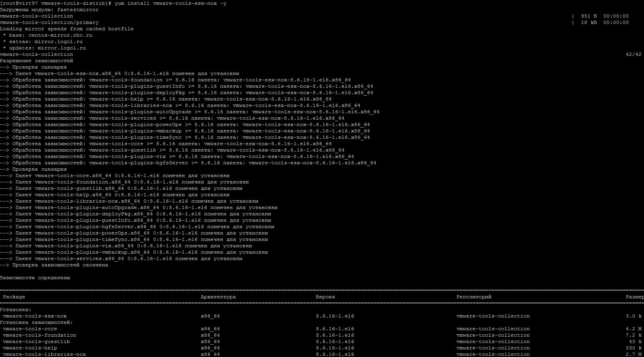Click the "* extras: mirror.logol.ru" mirror line

pos(43,41)
